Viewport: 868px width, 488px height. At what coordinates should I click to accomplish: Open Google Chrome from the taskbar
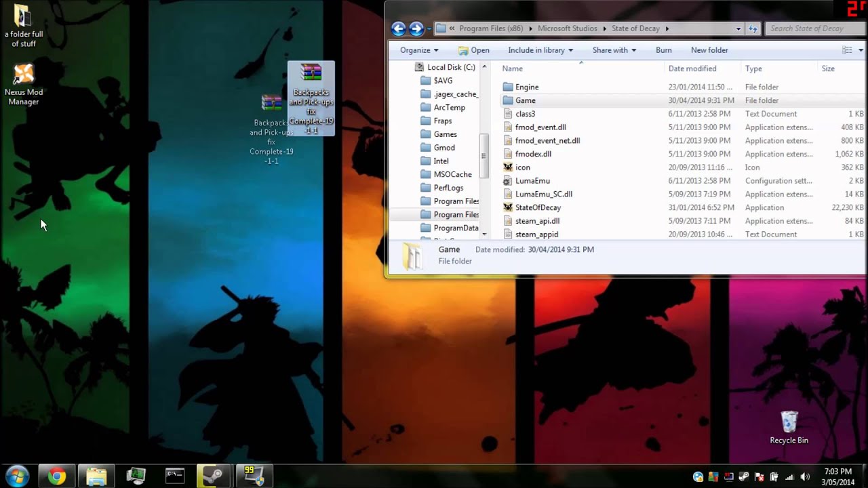click(x=57, y=476)
